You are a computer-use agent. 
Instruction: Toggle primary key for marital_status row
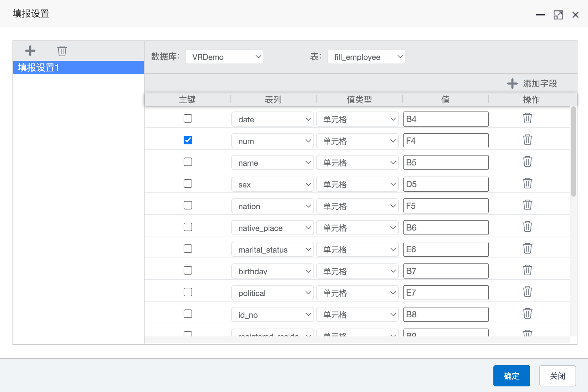click(188, 249)
